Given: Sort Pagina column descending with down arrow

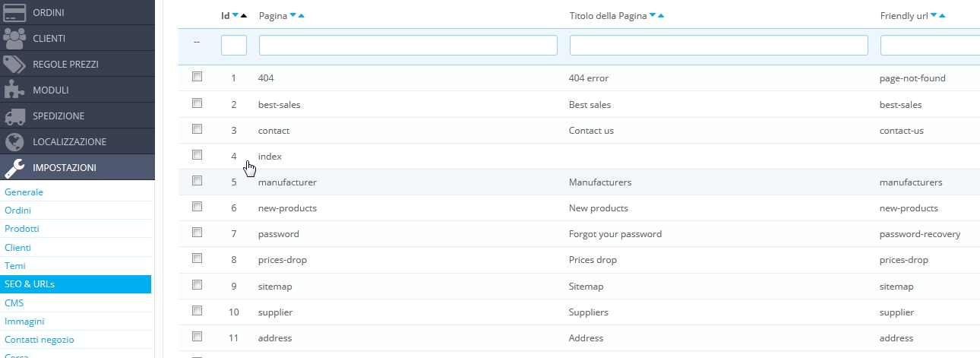Looking at the screenshot, I should (292, 16).
